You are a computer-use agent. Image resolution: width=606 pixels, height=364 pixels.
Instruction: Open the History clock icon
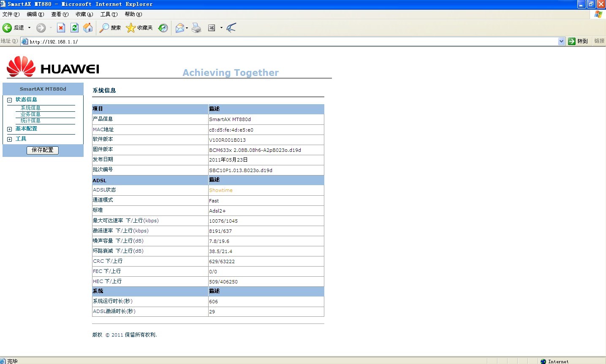point(163,28)
